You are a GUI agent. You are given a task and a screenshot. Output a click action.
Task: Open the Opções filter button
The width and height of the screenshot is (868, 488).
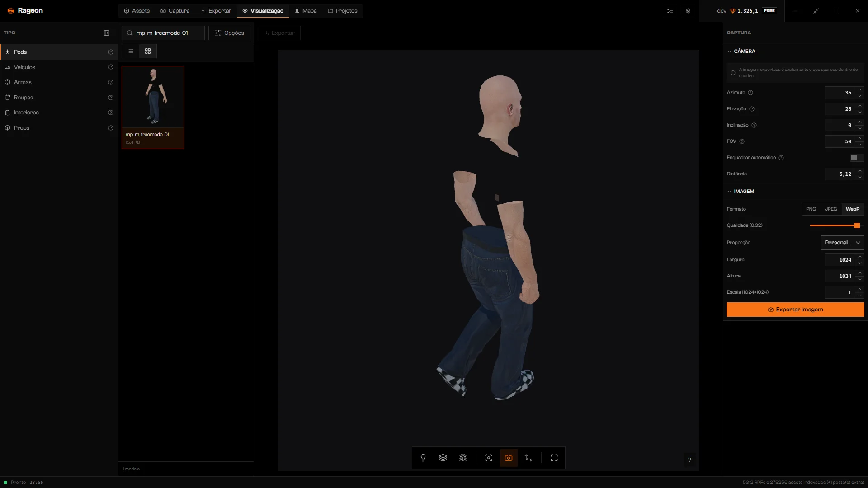(x=229, y=33)
